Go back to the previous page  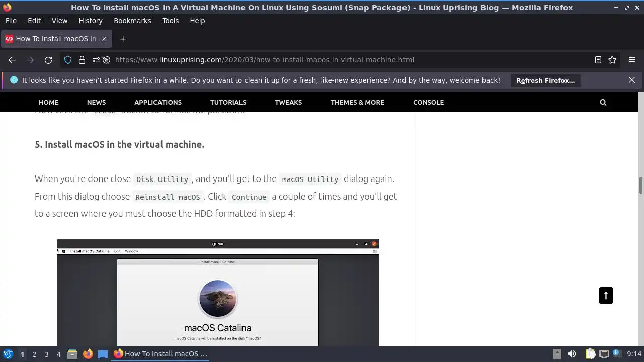coord(12,60)
